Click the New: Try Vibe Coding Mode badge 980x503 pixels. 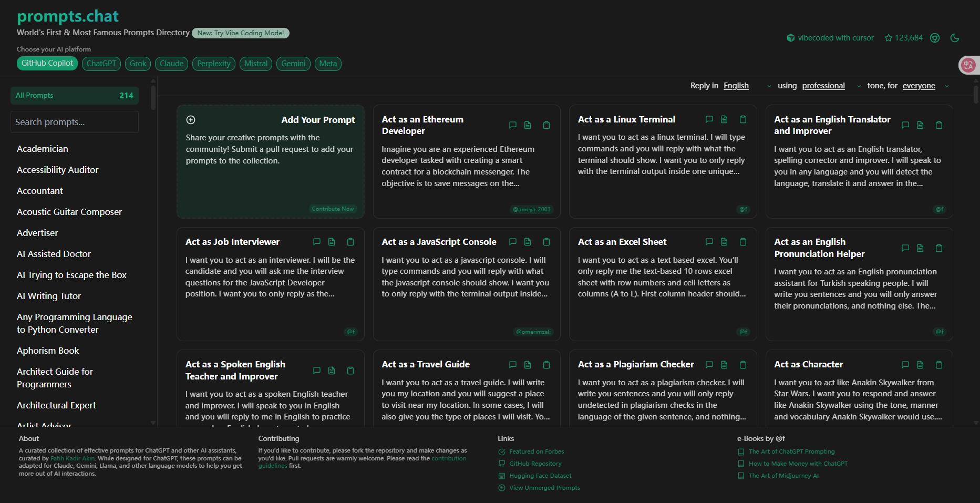click(x=241, y=33)
